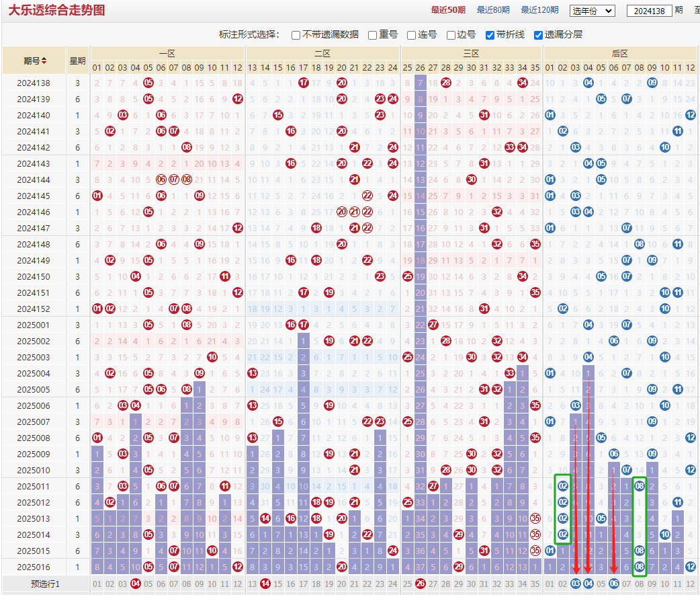Toggle the 边号 checkbox
The width and height of the screenshot is (700, 595).
point(451,35)
